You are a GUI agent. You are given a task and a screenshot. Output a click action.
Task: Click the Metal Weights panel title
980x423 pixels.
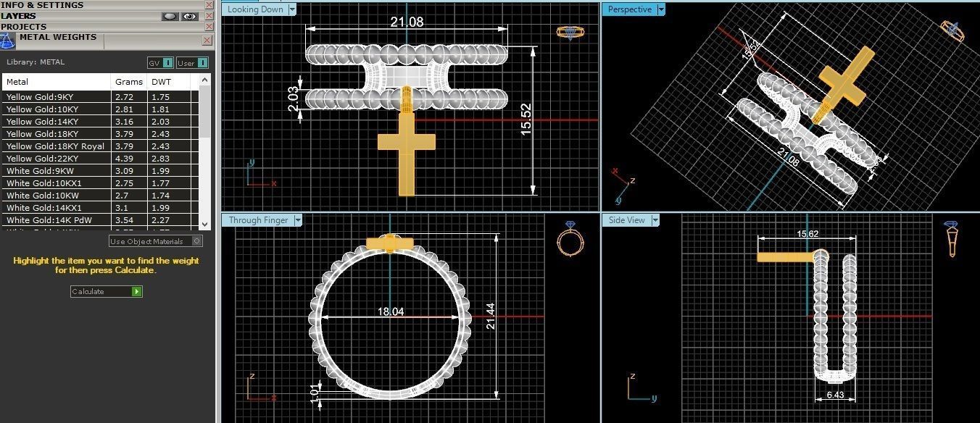[57, 37]
